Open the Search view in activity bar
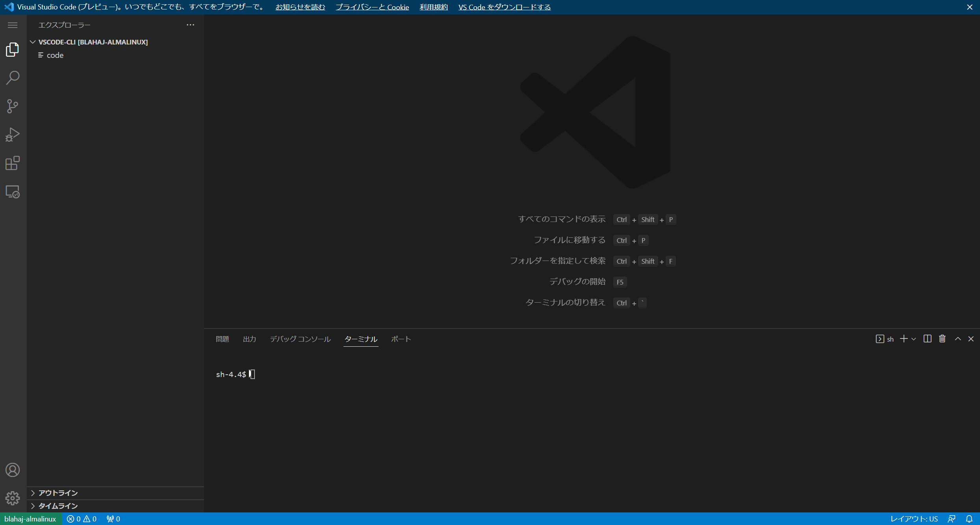Image resolution: width=980 pixels, height=525 pixels. click(x=13, y=78)
